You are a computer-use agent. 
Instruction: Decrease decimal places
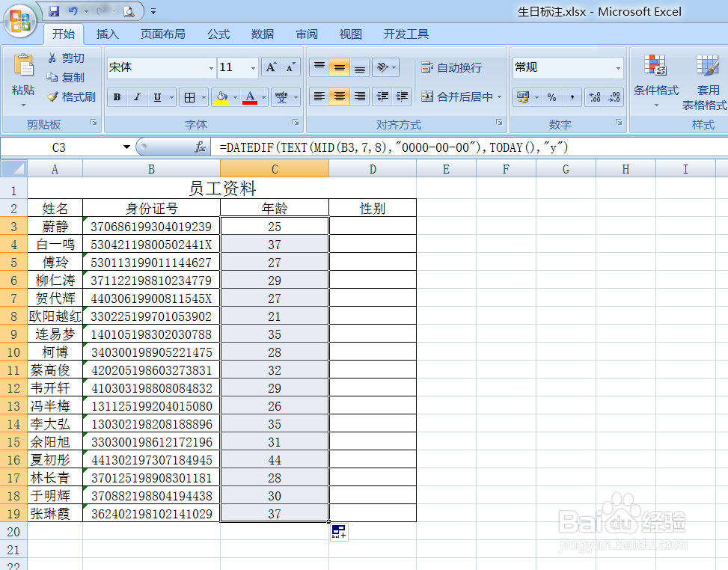pos(614,97)
